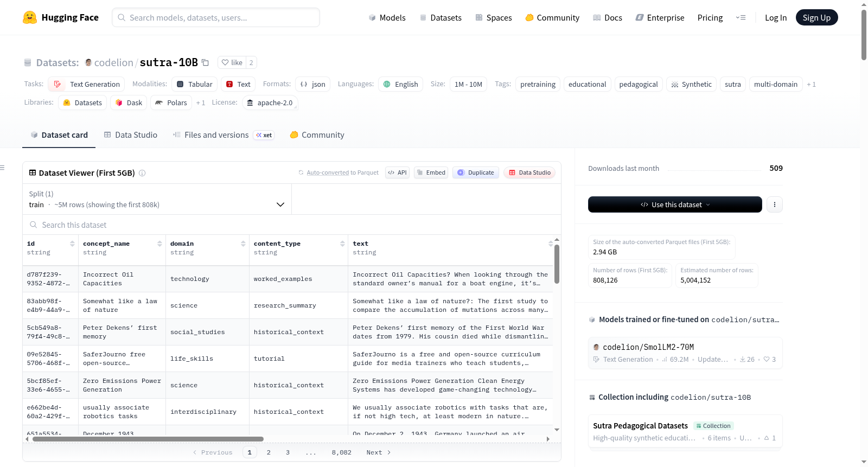Focus the top search models field
This screenshot has height=467, width=868.
tap(216, 17)
